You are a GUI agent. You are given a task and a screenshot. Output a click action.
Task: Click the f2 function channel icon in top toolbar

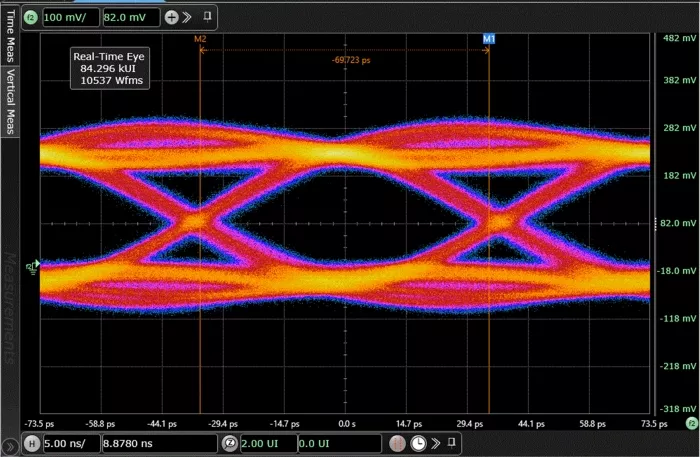[x=30, y=17]
